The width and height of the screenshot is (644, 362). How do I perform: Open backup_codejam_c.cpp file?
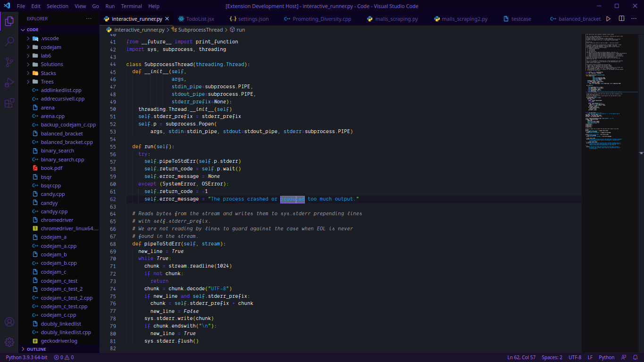68,125
